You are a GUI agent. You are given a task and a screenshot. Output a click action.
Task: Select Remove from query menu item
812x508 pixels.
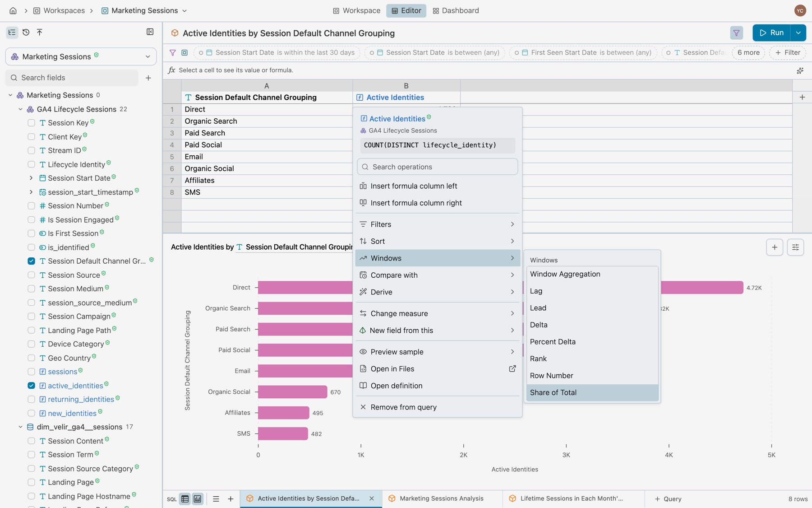(438, 407)
